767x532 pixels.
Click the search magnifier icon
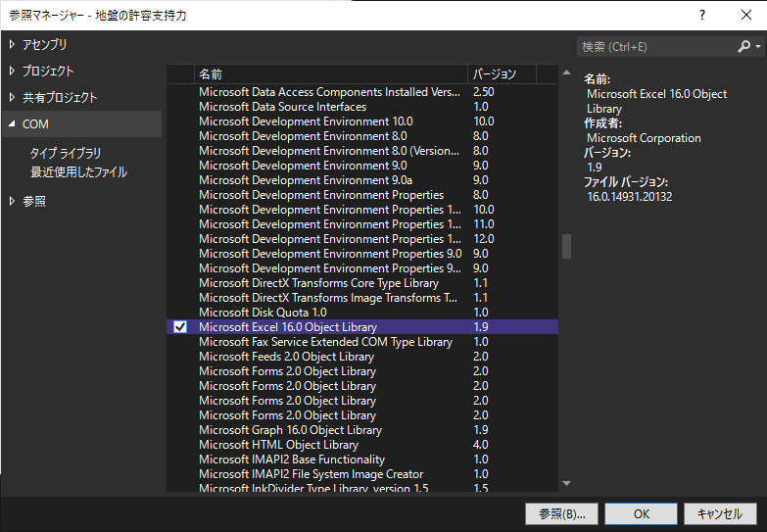tap(743, 46)
